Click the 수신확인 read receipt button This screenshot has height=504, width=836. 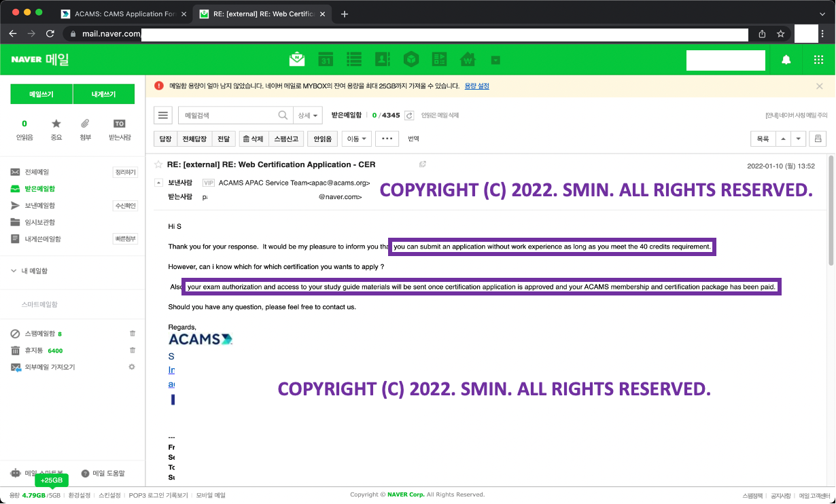click(x=125, y=205)
